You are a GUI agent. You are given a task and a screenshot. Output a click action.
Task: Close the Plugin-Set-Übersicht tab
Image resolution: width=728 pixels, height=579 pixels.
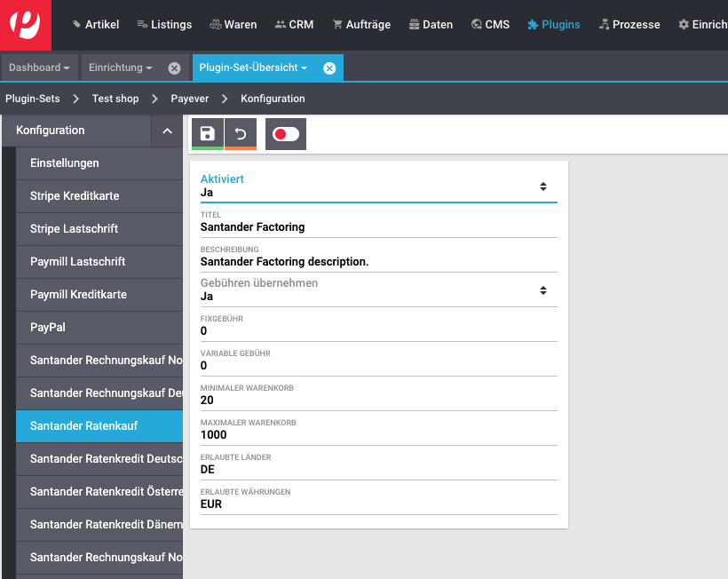click(x=329, y=68)
